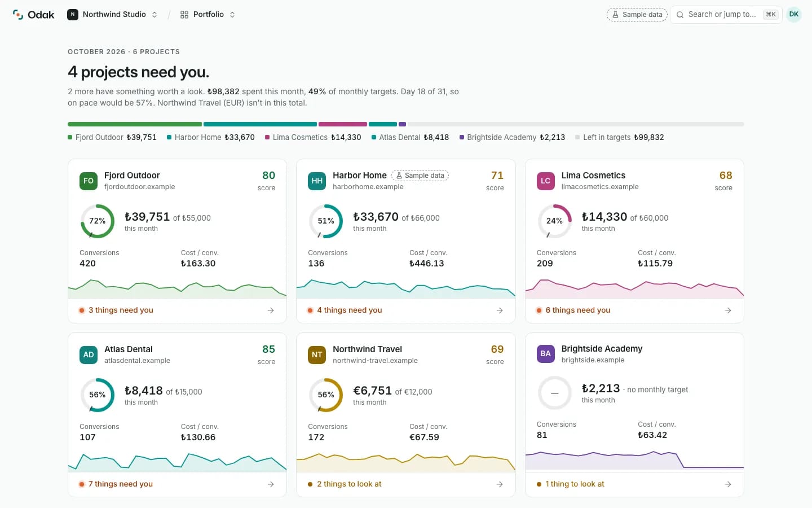Click the magenta Lima Cosmetics spend bar segment
The width and height of the screenshot is (812, 508).
(343, 124)
